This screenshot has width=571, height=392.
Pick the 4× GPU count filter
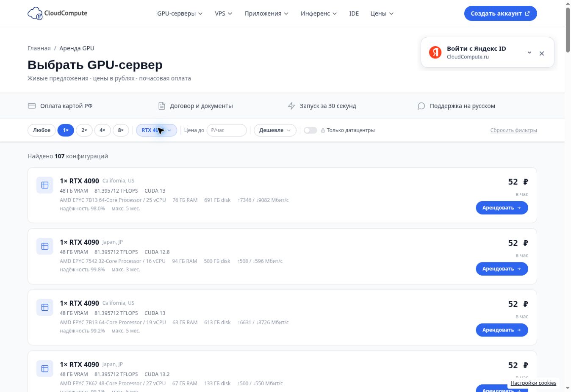(x=103, y=130)
